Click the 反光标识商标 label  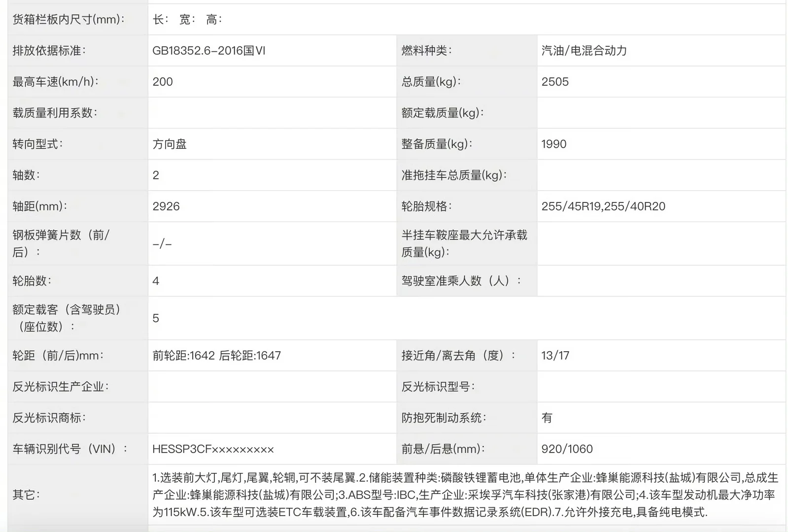[49, 418]
